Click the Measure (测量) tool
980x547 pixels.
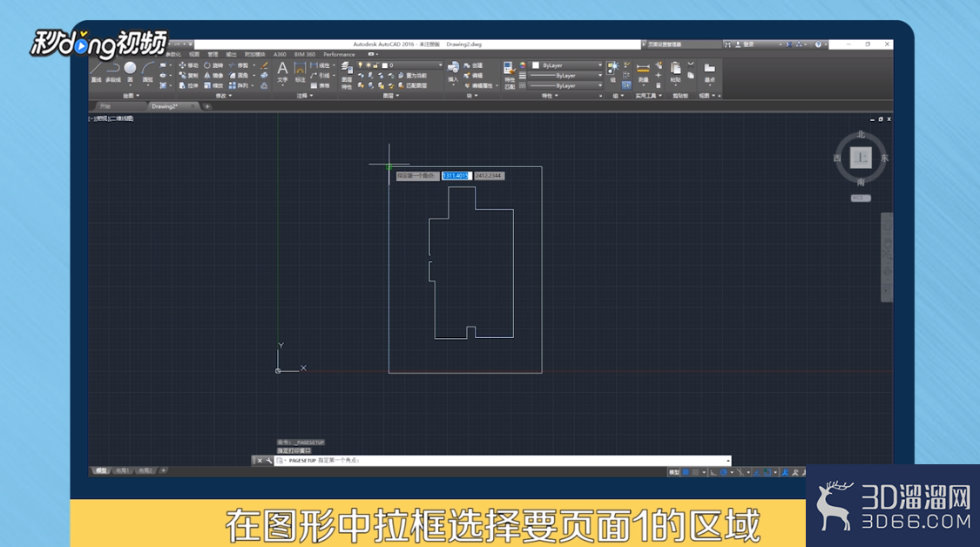coord(643,72)
